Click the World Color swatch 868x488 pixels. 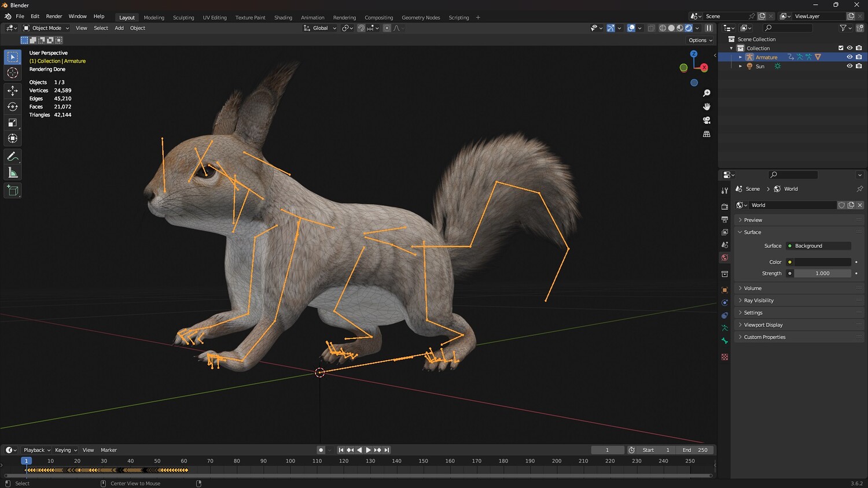[822, 262]
